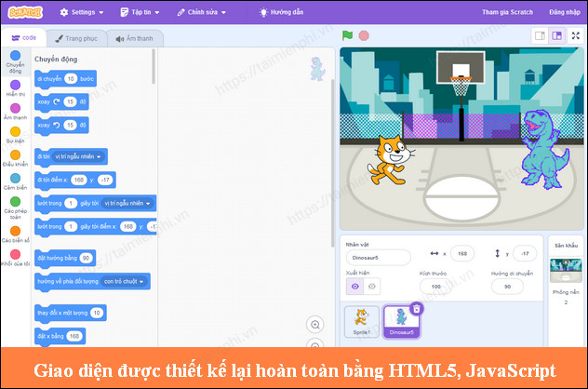Select Âm thanh block category
The width and height of the screenshot is (588, 389).
(x=15, y=112)
